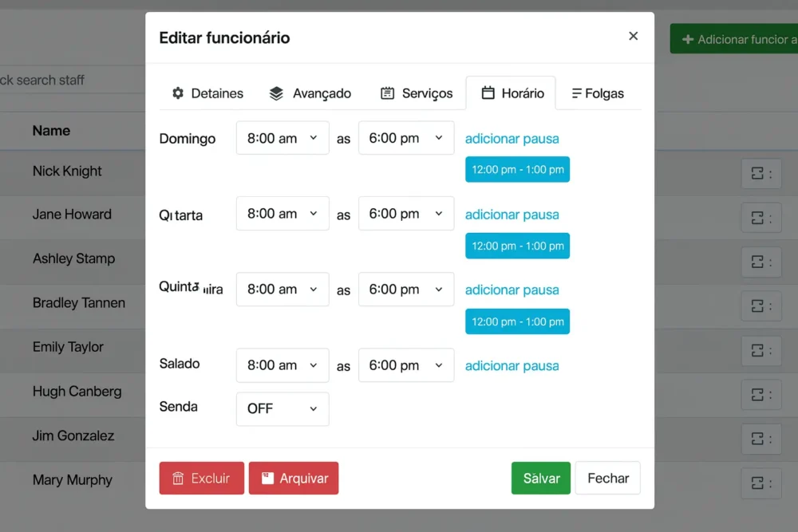The height and width of the screenshot is (532, 798).
Task: Click the calendar icon on Serviços tab
Action: [387, 93]
